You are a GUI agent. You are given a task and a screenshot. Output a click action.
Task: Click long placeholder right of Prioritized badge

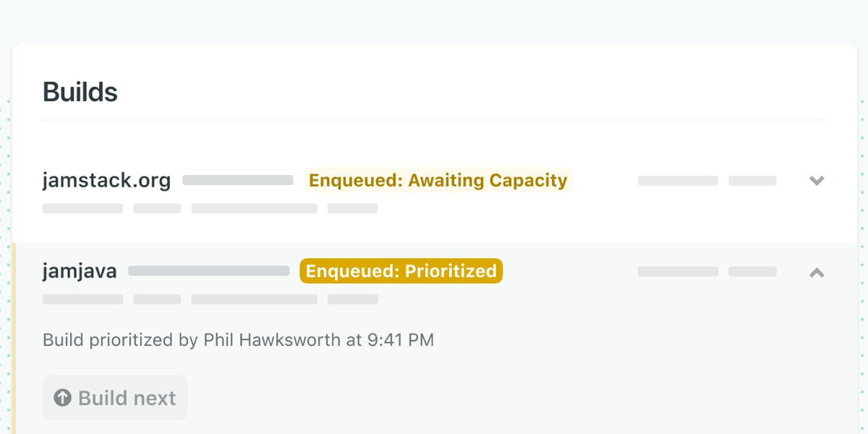pyautogui.click(x=678, y=272)
